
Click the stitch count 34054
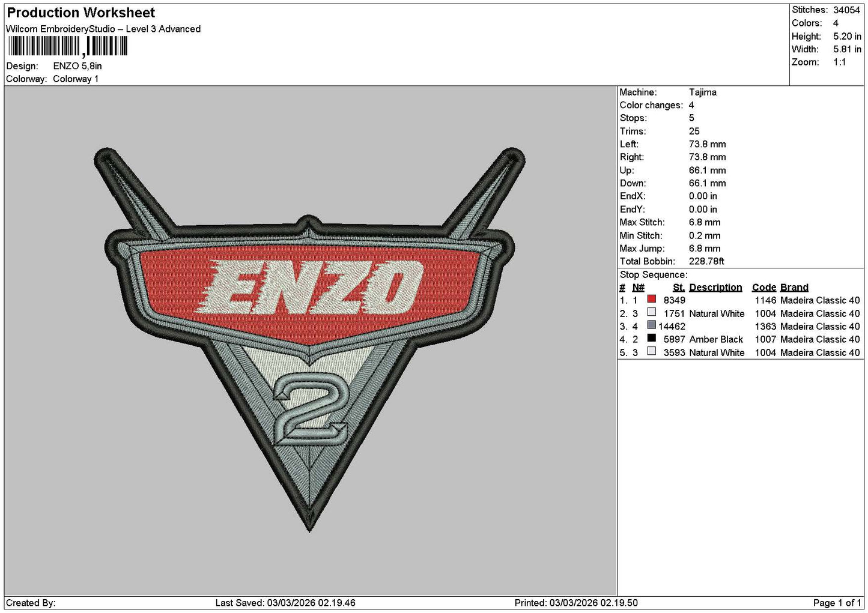click(x=847, y=10)
